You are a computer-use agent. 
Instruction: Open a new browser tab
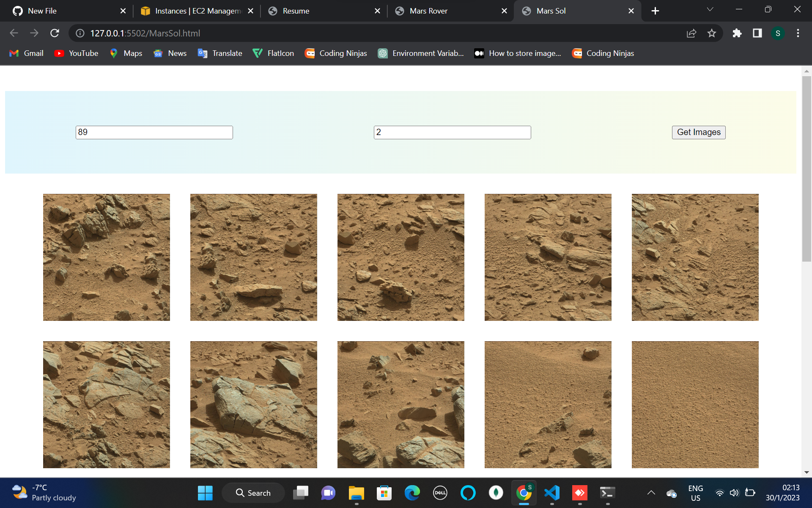tap(655, 11)
